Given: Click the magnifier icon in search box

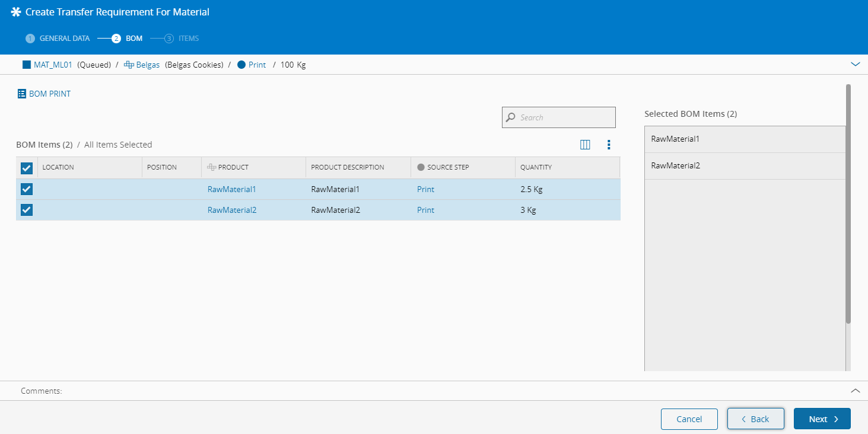Looking at the screenshot, I should [x=510, y=117].
